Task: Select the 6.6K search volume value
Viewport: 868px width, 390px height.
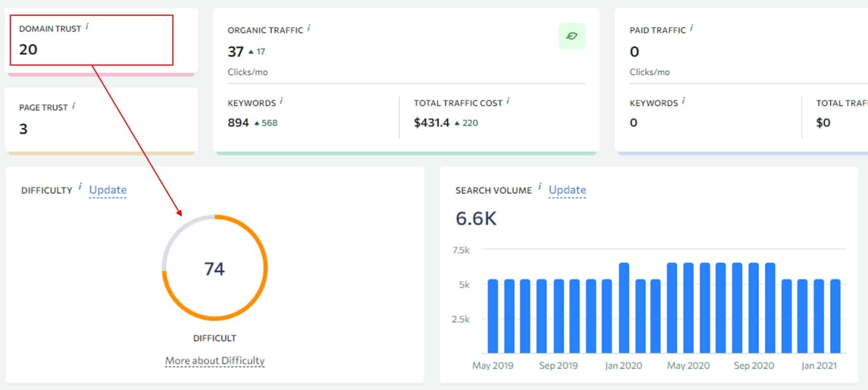Action: click(476, 218)
